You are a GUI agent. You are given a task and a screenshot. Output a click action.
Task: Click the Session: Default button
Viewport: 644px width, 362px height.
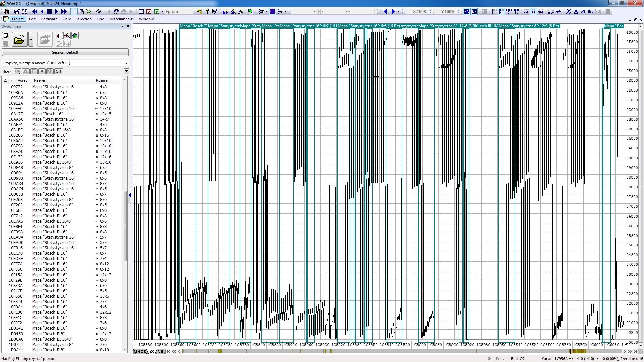coord(65,52)
